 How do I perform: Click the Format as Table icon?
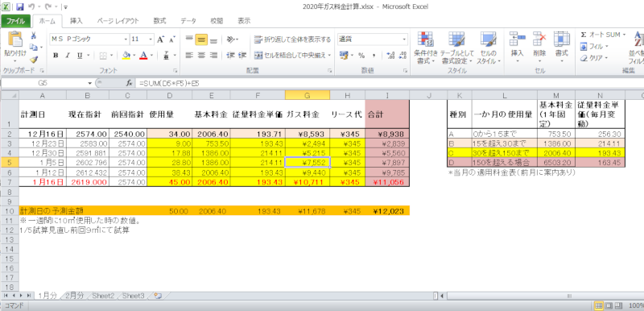pos(456,48)
